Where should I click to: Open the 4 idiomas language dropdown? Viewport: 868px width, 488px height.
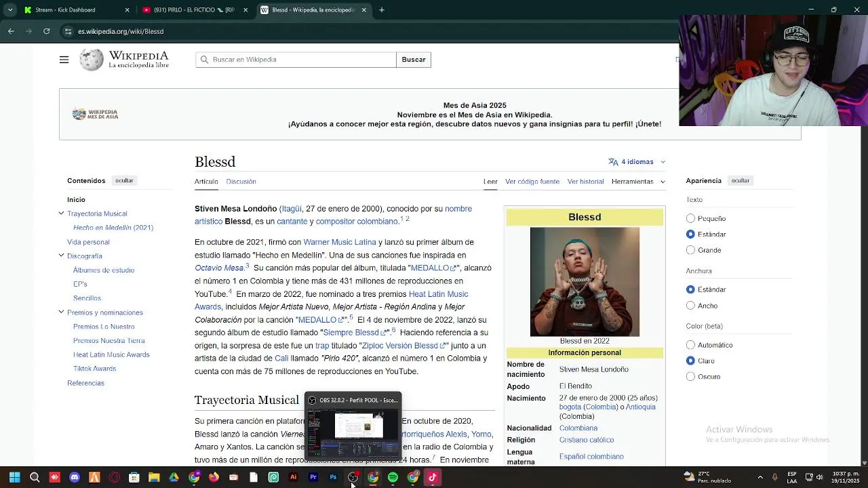pyautogui.click(x=637, y=162)
